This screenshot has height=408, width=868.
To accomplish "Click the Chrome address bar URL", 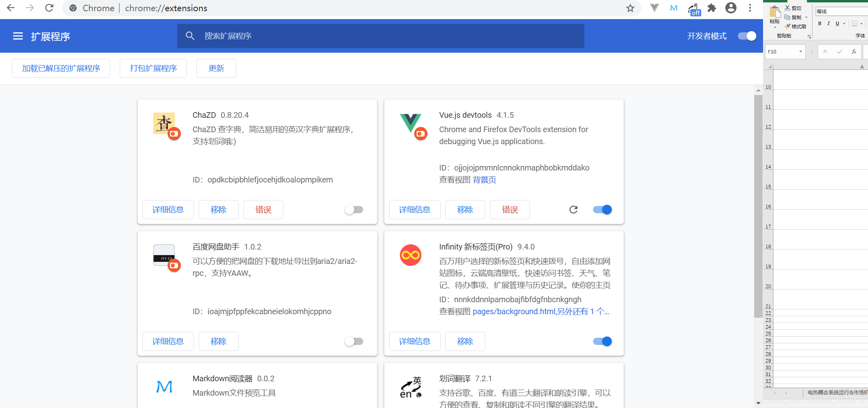I will click(166, 8).
